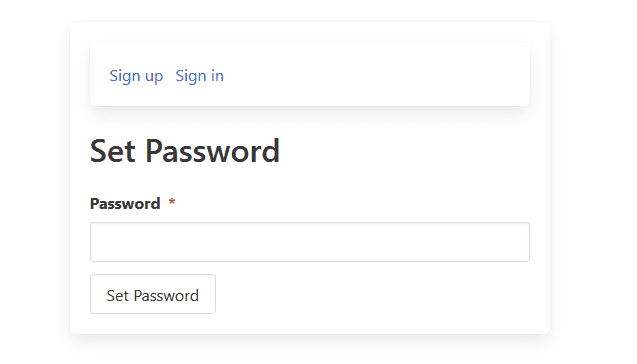Screen dimensions: 637x364
Task: Select the link left of Sign in
Action: pyautogui.click(x=136, y=76)
